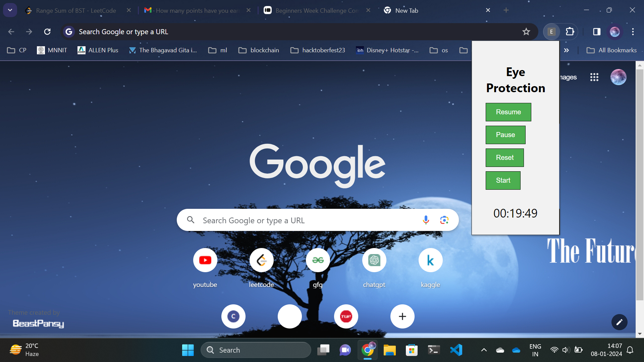Viewport: 644px width, 362px height.
Task: Switch to Beginners Week Challenge tab
Action: pyautogui.click(x=317, y=11)
